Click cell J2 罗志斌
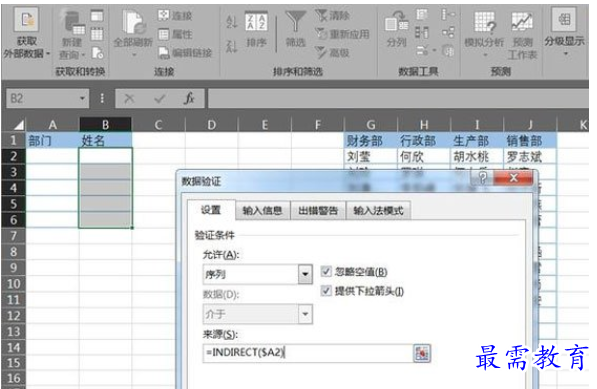Screen dimensions: 597x389 (530, 156)
